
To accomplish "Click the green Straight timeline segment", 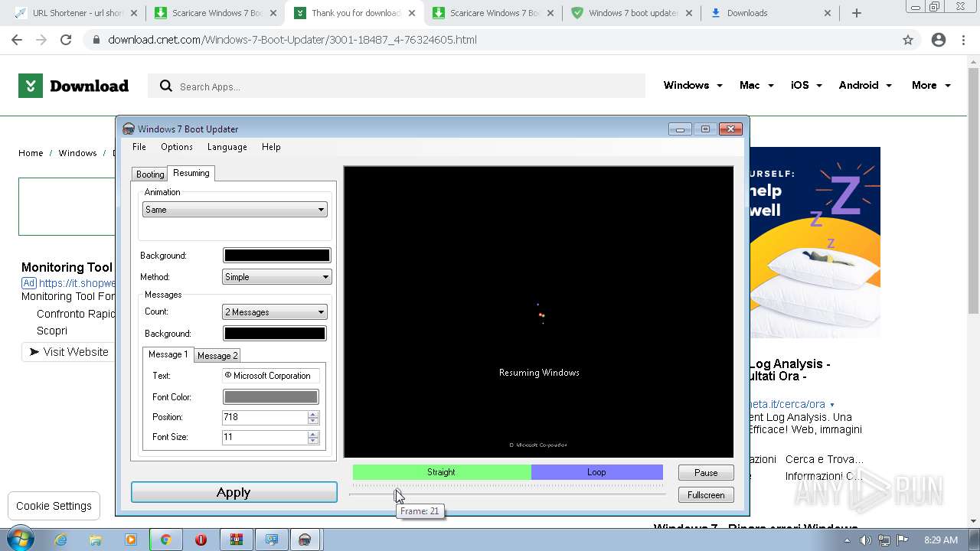I will [442, 472].
